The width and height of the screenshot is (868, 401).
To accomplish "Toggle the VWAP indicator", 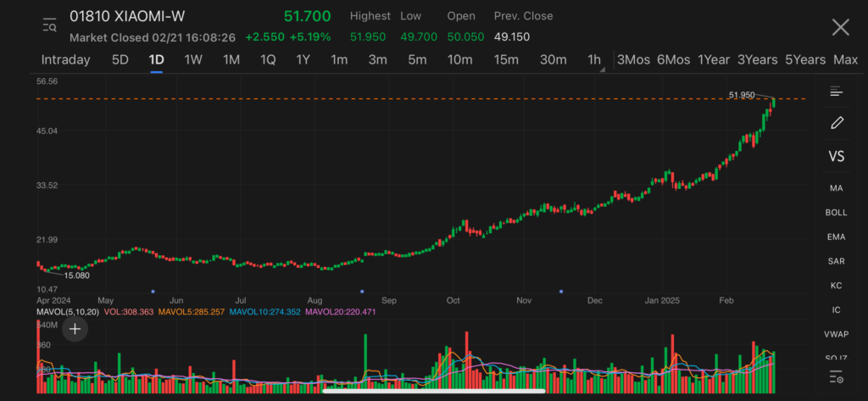I will [x=837, y=334].
